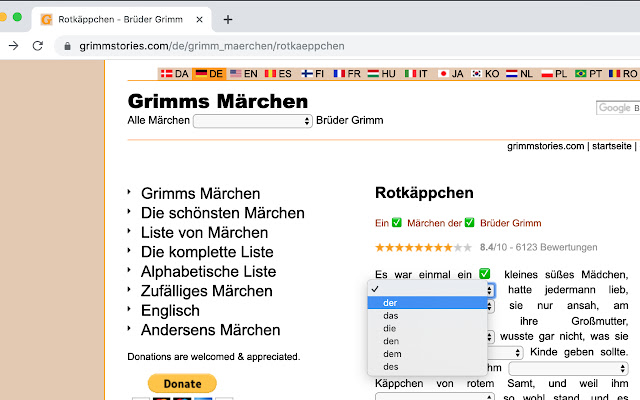640x400 pixels.
Task: Click the Google search input field
Action: tap(618, 108)
